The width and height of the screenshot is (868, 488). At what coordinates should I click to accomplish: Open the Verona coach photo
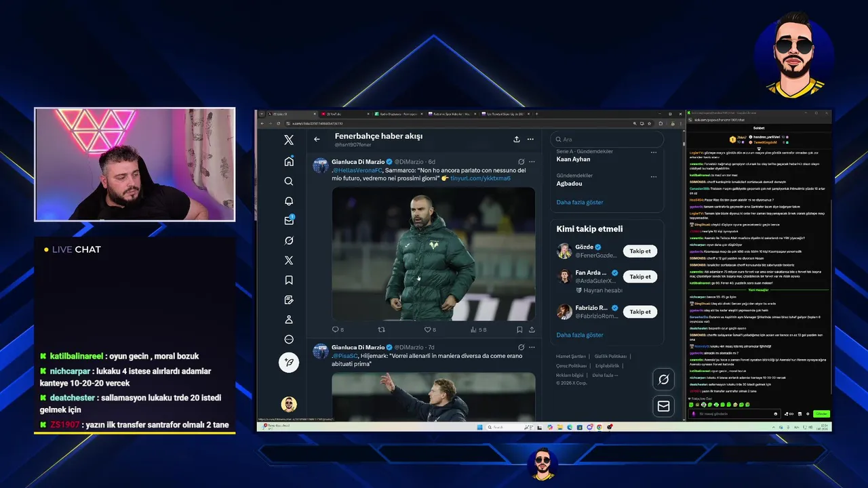(x=433, y=253)
